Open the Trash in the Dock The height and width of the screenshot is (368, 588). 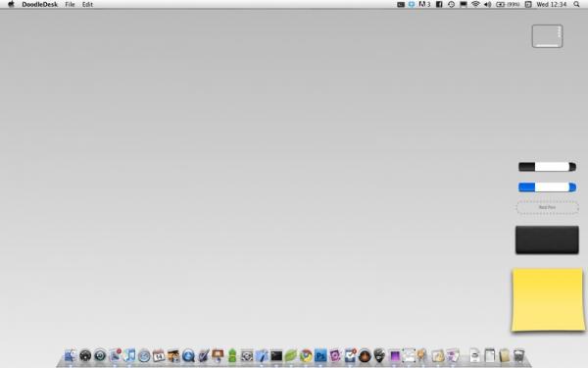click(x=518, y=355)
